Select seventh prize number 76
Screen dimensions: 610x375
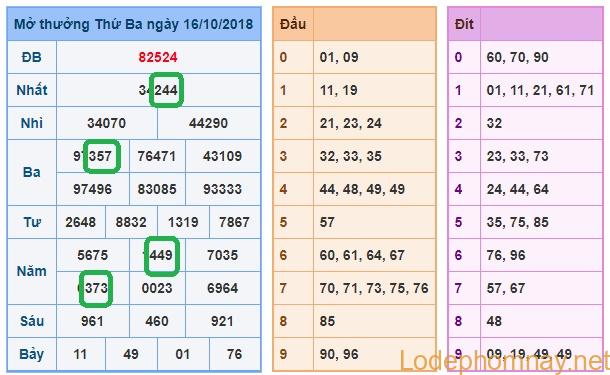coord(235,355)
